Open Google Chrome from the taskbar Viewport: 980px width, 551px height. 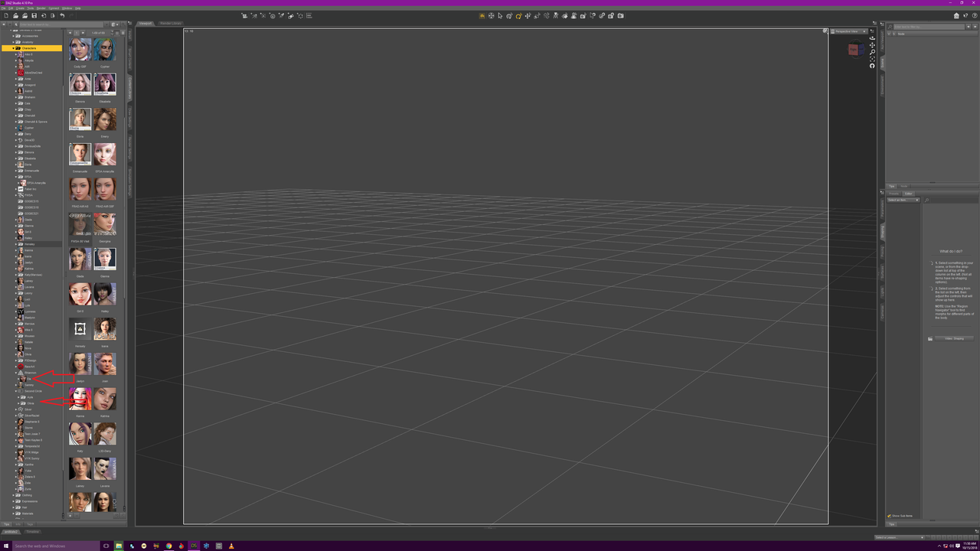point(169,546)
